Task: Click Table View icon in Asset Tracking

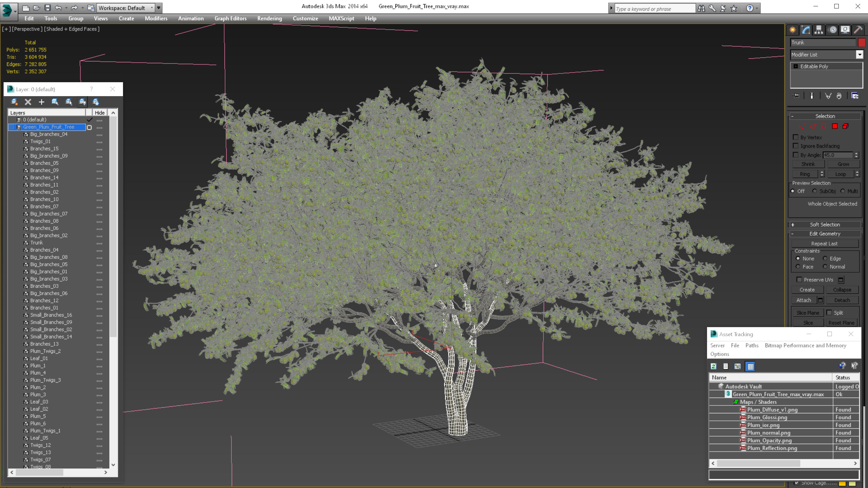Action: [x=750, y=366]
